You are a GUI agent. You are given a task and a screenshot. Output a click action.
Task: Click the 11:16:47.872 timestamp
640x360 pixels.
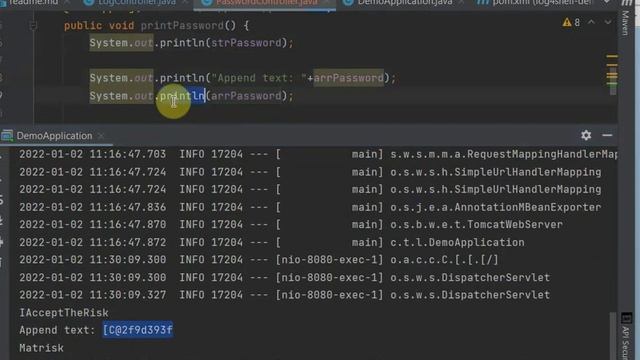pyautogui.click(x=93, y=242)
